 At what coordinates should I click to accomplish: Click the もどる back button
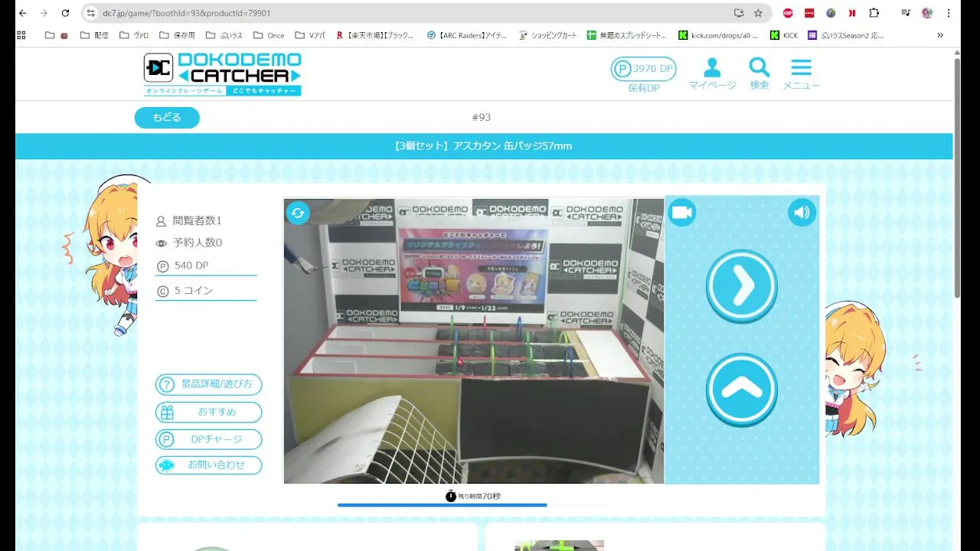click(167, 118)
